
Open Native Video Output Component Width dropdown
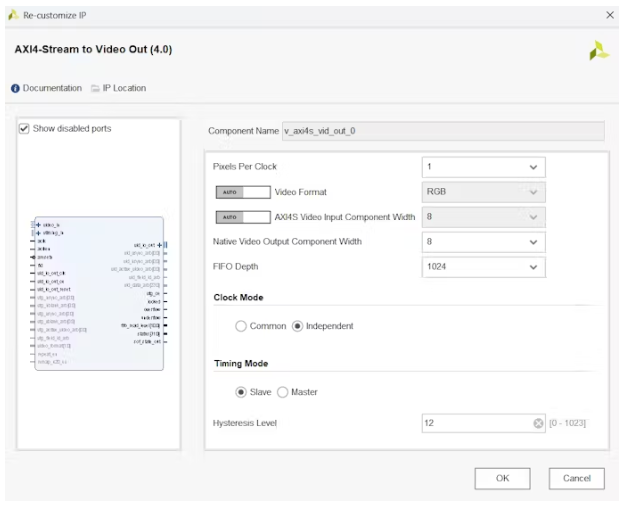(x=483, y=242)
